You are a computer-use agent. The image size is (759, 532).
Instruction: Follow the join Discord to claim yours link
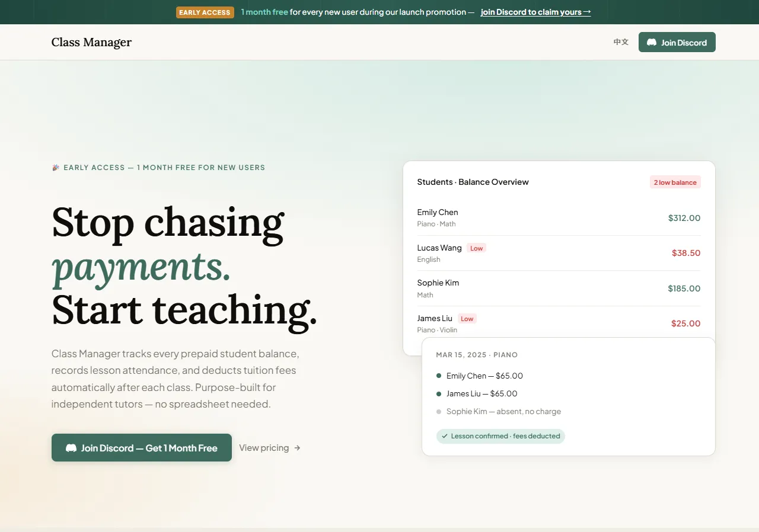tap(535, 12)
